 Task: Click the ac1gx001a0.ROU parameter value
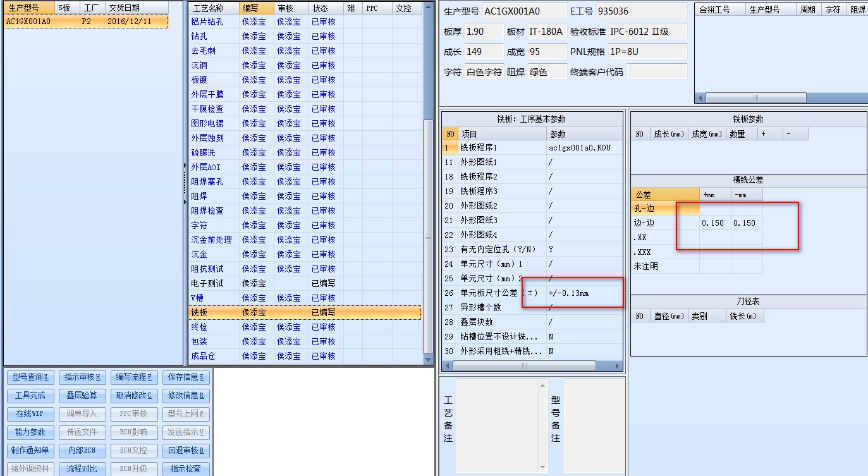coord(580,147)
